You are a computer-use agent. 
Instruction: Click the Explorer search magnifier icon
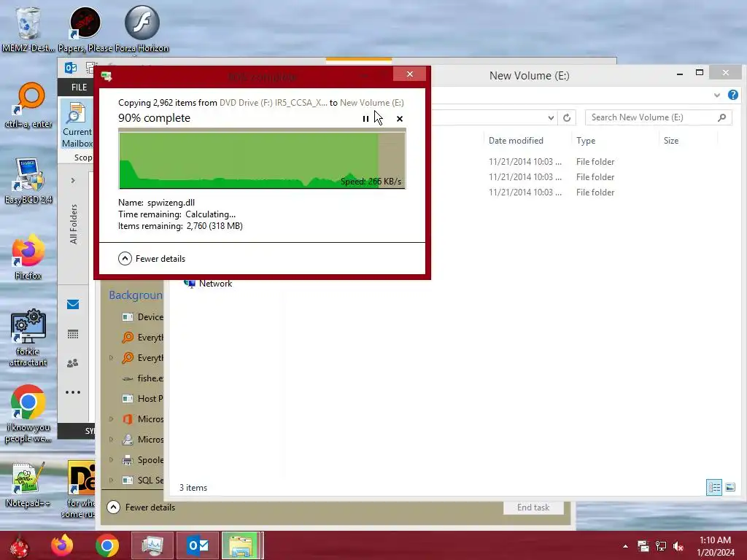(x=721, y=117)
